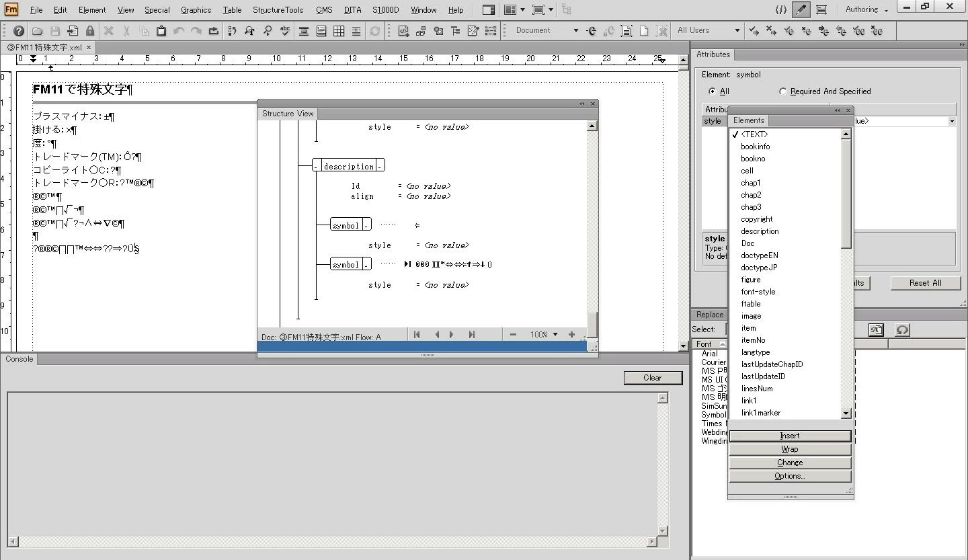Open the StructureTools menu
This screenshot has width=968, height=560.
click(278, 10)
